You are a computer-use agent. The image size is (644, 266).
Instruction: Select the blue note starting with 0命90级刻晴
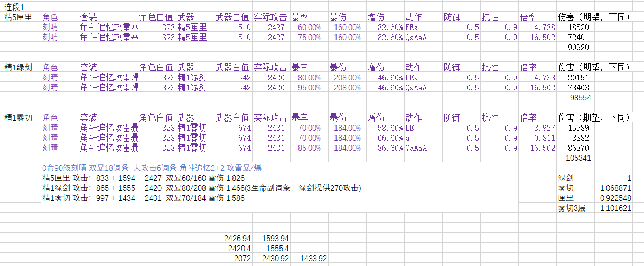coord(152,168)
